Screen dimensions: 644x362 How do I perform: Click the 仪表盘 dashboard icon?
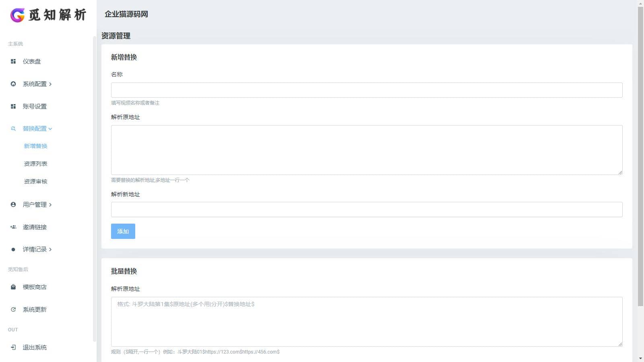coord(13,62)
